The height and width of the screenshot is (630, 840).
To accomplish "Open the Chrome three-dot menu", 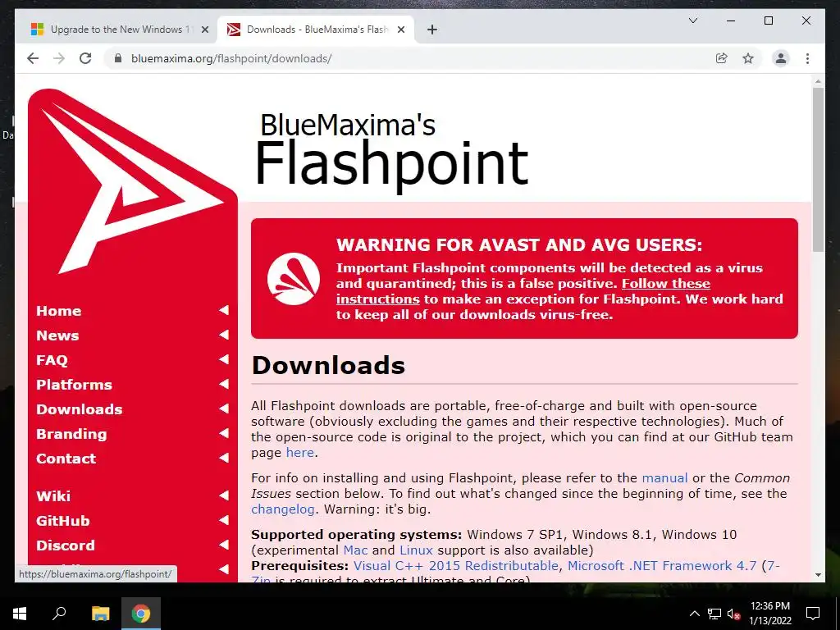I will tap(807, 58).
